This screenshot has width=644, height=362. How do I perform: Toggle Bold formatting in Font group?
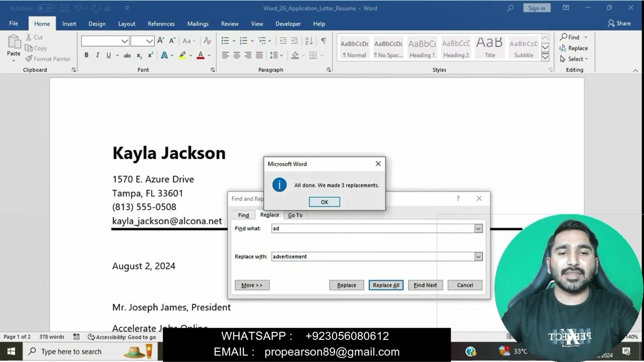(87, 55)
